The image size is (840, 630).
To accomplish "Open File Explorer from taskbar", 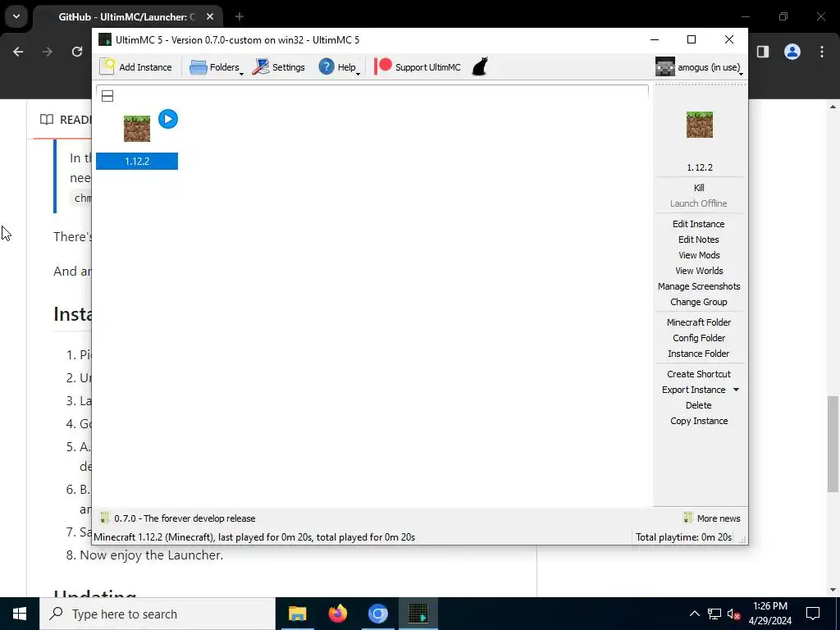I will click(x=297, y=614).
